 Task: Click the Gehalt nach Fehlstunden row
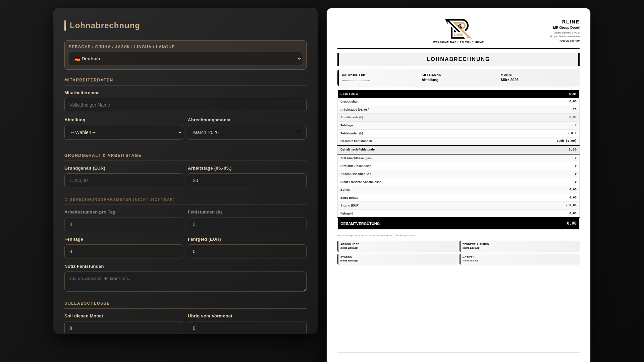point(458,150)
